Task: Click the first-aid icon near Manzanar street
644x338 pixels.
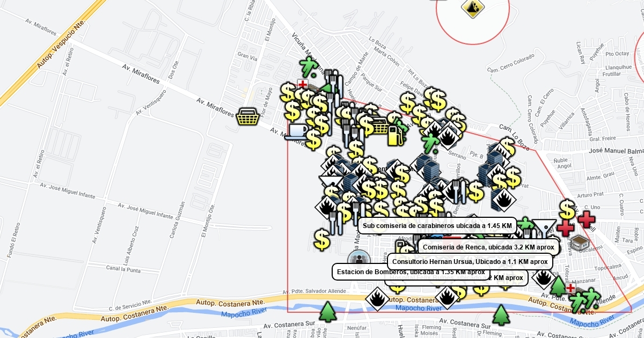Action: (x=570, y=288)
